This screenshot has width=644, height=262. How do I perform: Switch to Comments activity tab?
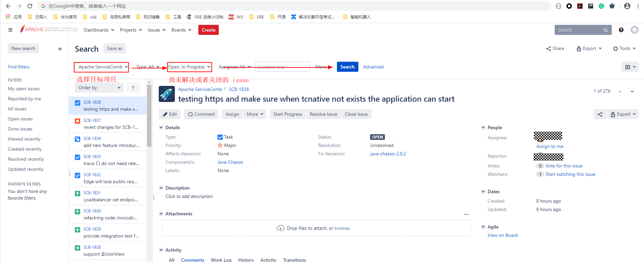193,260
